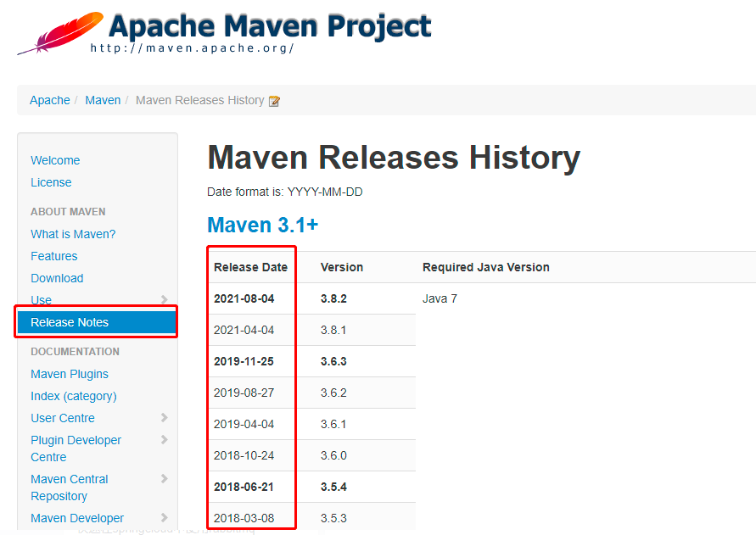This screenshot has width=756, height=535.
Task: Open the Welcome sidebar link
Action: click(x=55, y=160)
